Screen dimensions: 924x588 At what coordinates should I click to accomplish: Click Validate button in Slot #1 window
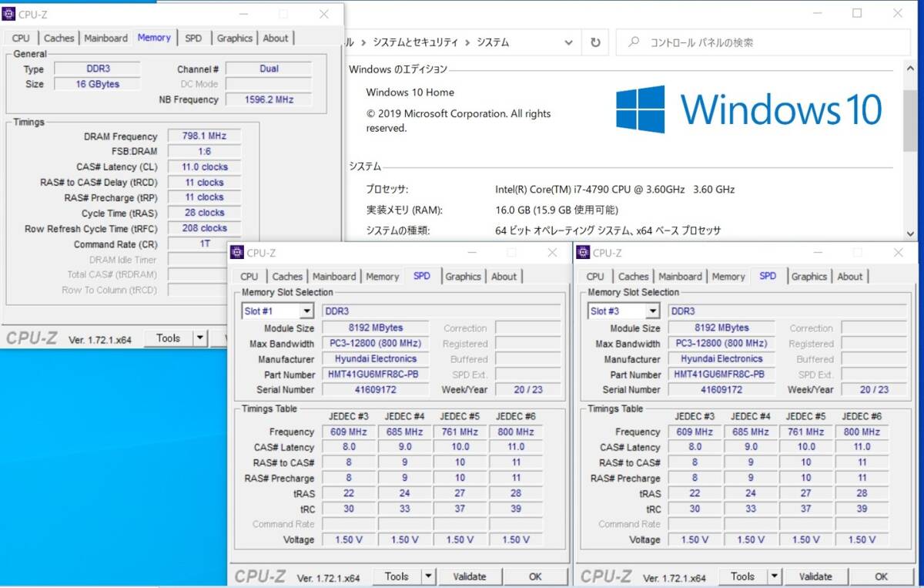click(470, 576)
